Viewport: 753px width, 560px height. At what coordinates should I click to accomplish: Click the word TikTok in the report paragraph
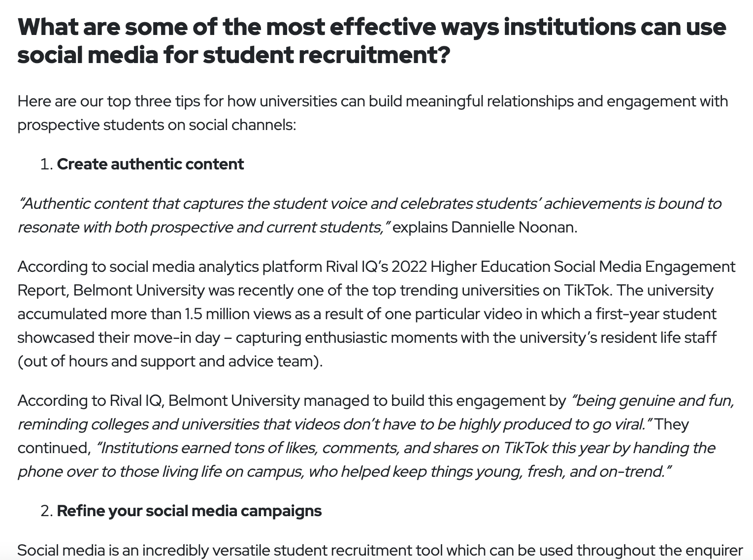(586, 290)
